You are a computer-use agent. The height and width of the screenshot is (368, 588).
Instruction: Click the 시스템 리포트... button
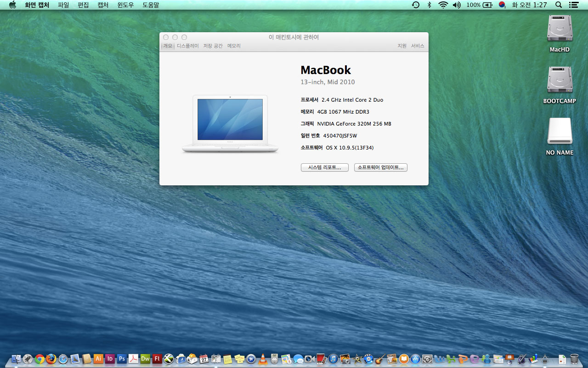(x=324, y=167)
